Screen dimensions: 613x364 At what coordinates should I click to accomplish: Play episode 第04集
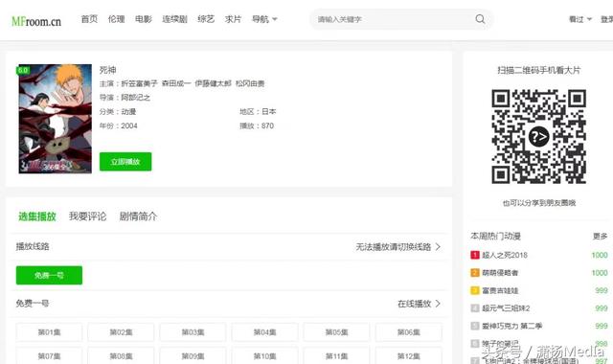point(265,332)
